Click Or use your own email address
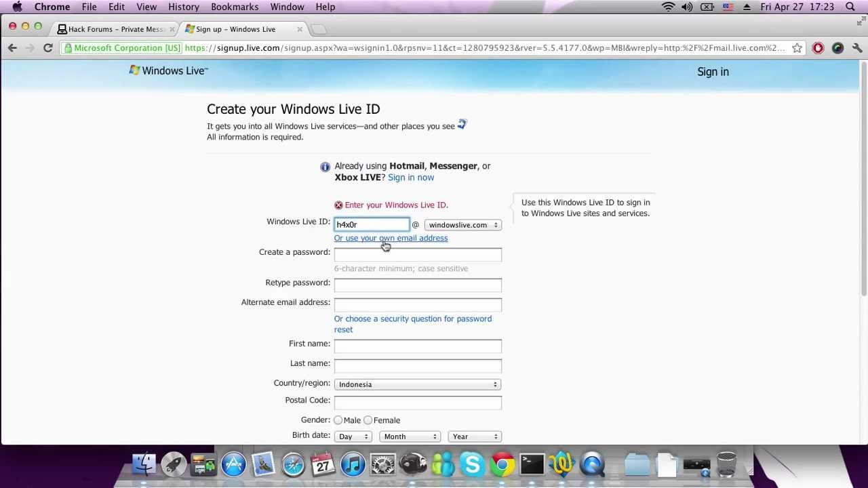This screenshot has width=868, height=488. pyautogui.click(x=391, y=238)
